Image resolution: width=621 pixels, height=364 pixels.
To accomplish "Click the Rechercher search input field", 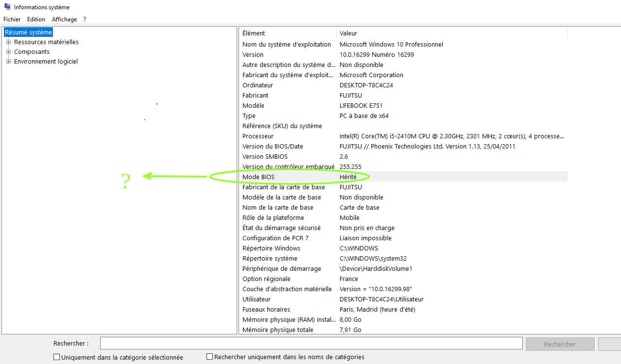I will click(311, 344).
